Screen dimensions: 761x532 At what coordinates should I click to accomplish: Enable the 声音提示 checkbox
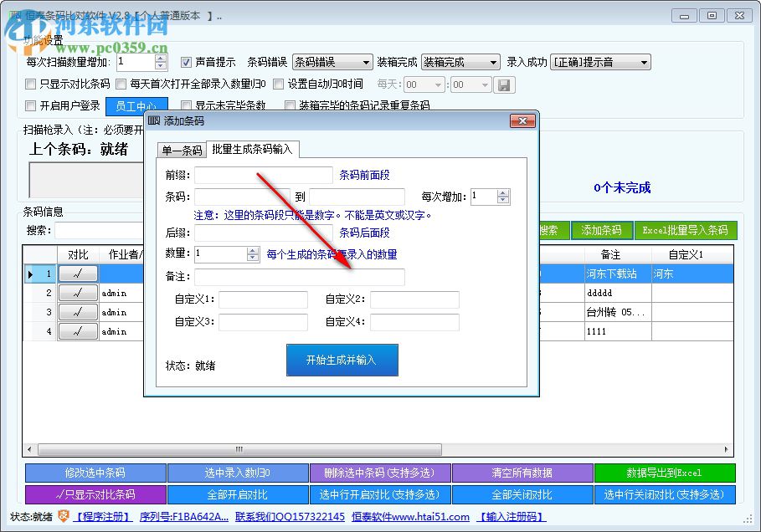pos(186,61)
